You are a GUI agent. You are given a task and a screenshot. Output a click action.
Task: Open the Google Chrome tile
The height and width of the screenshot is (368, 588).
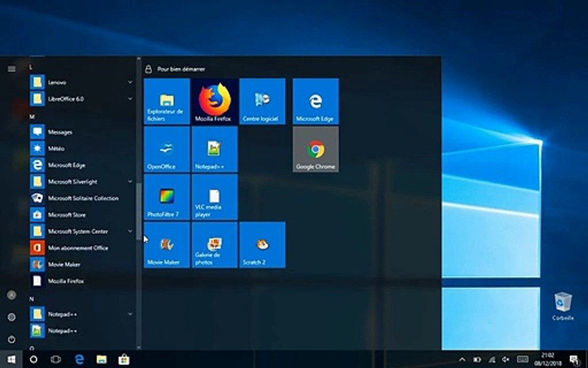[x=316, y=149]
